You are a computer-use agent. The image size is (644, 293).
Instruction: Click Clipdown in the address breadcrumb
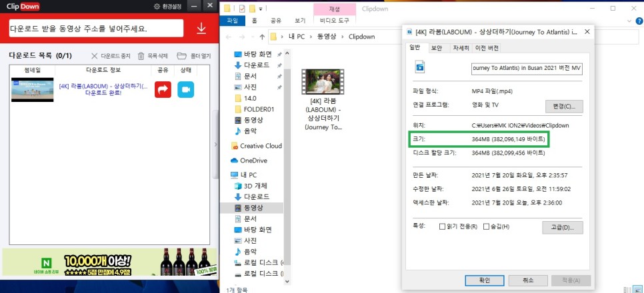362,37
